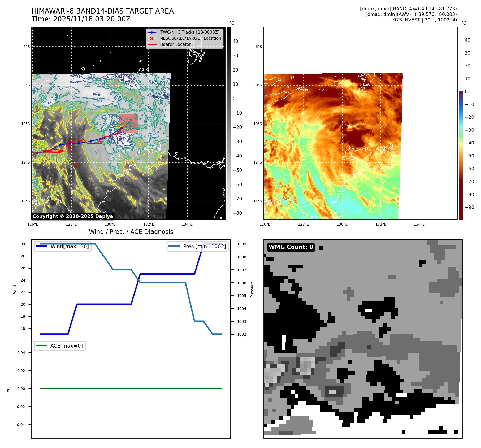Click the WMG Count: 0 label

tap(291, 247)
